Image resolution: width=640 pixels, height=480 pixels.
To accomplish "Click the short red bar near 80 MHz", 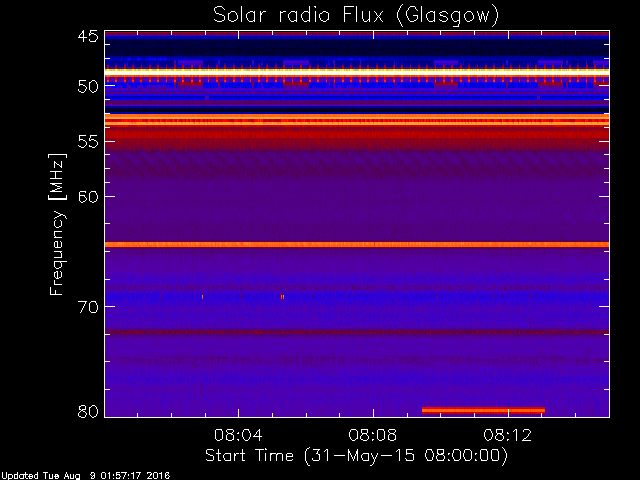I will [483, 410].
